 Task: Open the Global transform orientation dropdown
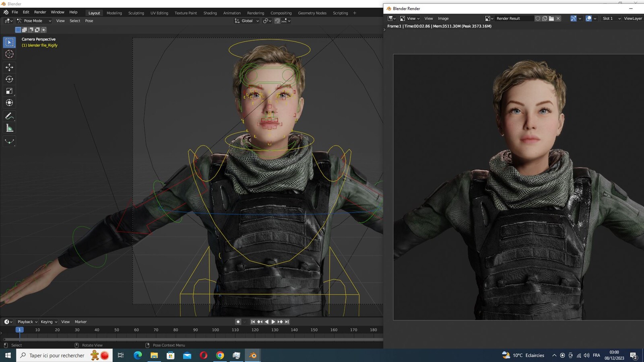tap(247, 21)
